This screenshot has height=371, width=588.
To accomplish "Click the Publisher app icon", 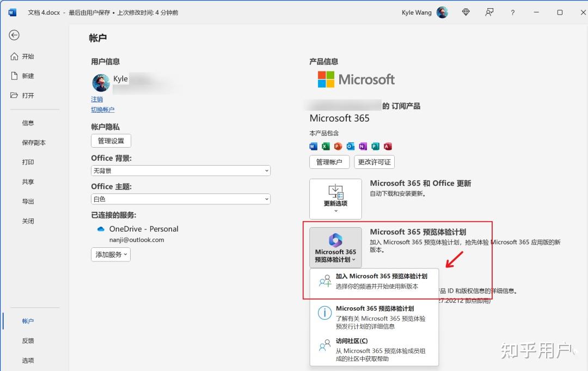I will 375,147.
